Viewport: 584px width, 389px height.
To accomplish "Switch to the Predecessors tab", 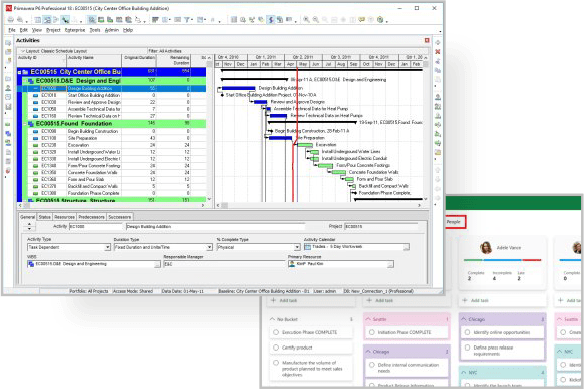I will point(91,217).
